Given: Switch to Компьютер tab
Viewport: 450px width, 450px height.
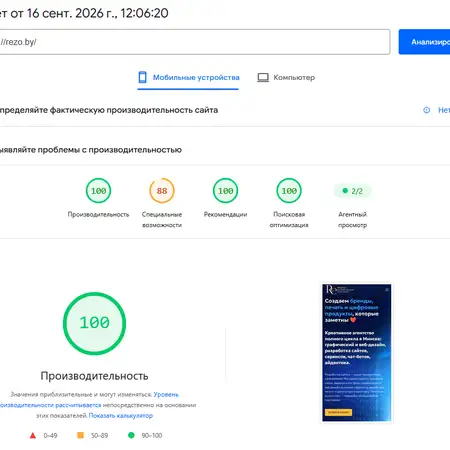Looking at the screenshot, I should pyautogui.click(x=286, y=78).
